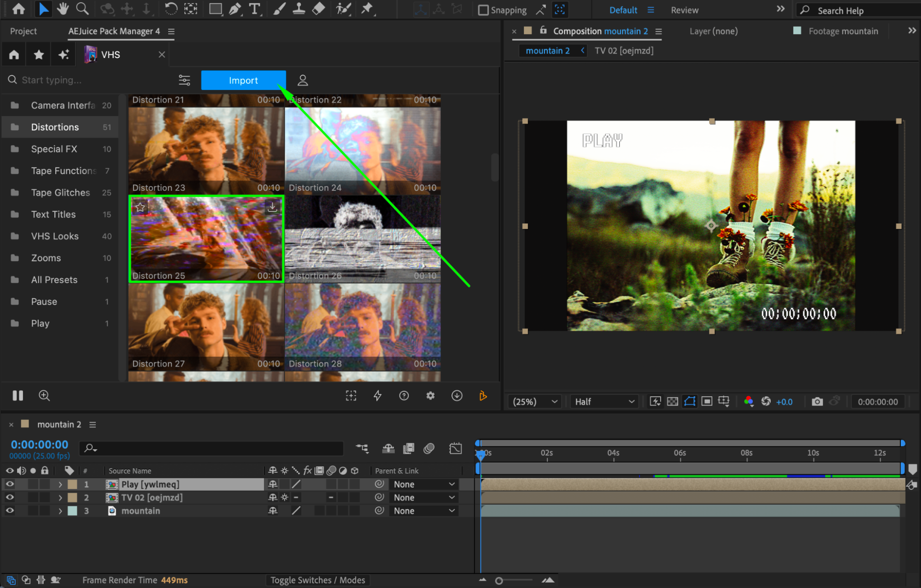Open the mountain 2 timeline panel menu

(93, 424)
